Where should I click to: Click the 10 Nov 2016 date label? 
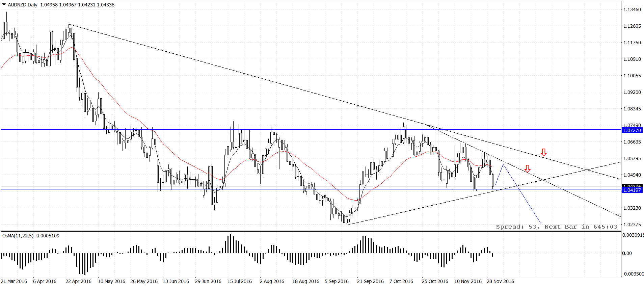tap(468, 281)
